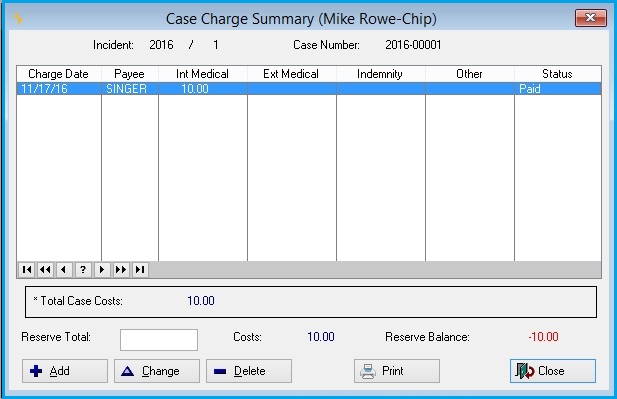This screenshot has height=399, width=617.
Task: Click the Close button with door icon
Action: click(553, 371)
